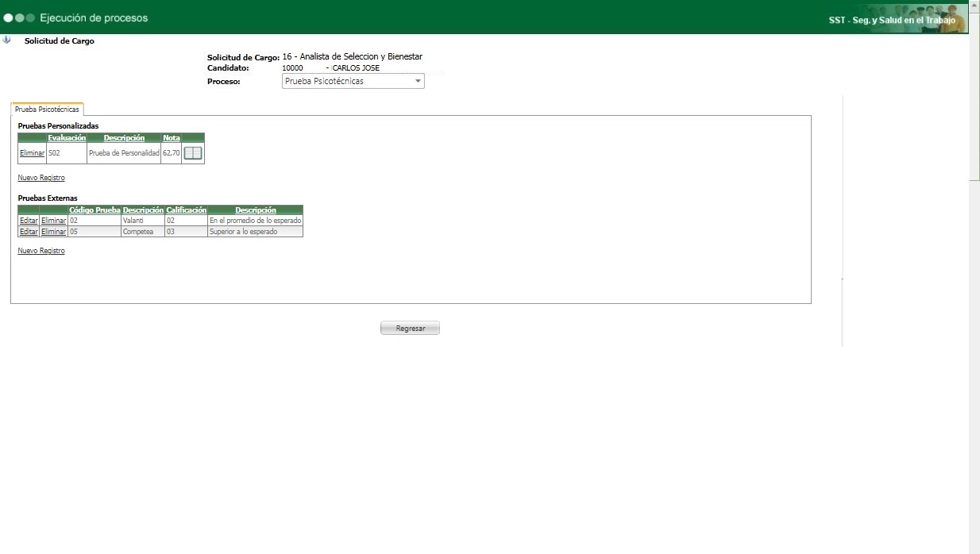Click the SST Seg. y Salud banner

point(898,19)
